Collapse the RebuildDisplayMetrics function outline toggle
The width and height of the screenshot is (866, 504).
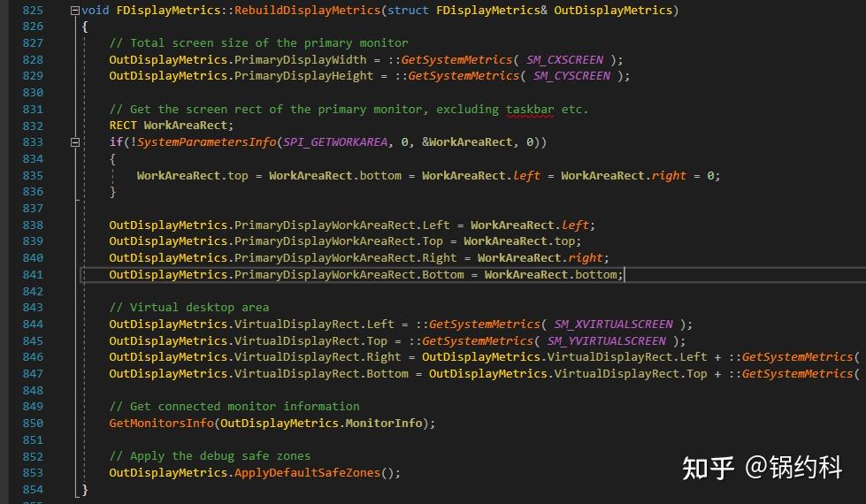tap(75, 10)
